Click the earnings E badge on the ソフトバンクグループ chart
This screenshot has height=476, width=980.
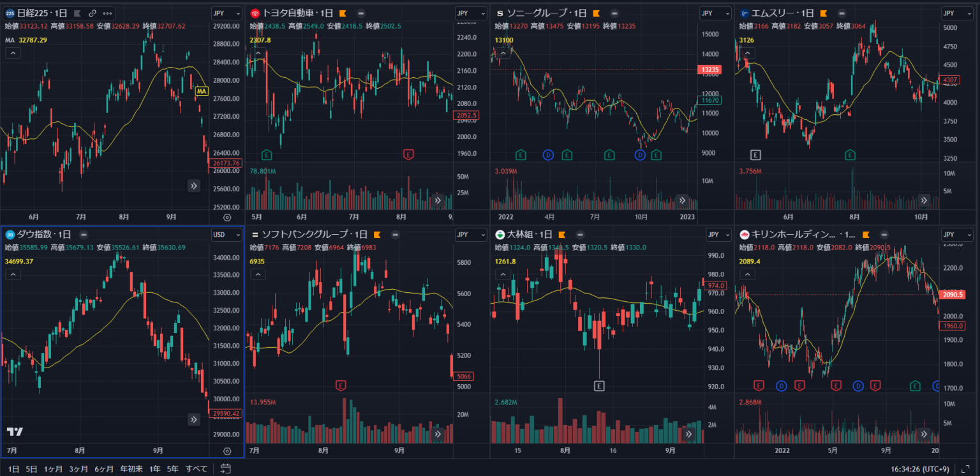click(341, 385)
